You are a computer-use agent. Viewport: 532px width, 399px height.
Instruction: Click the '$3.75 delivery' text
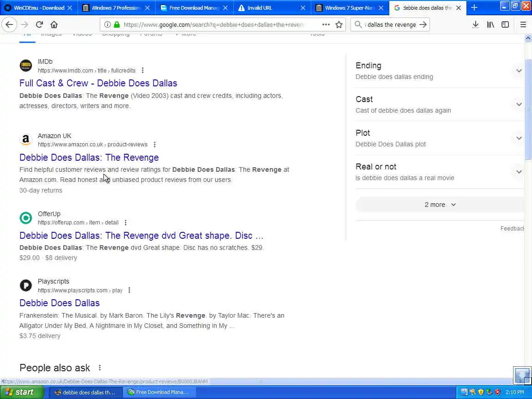(x=40, y=336)
